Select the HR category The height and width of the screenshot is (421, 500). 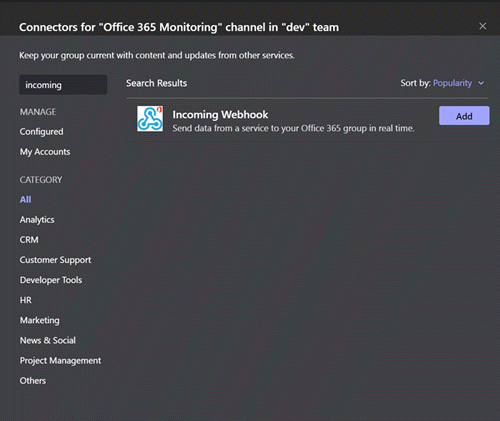[x=26, y=300]
